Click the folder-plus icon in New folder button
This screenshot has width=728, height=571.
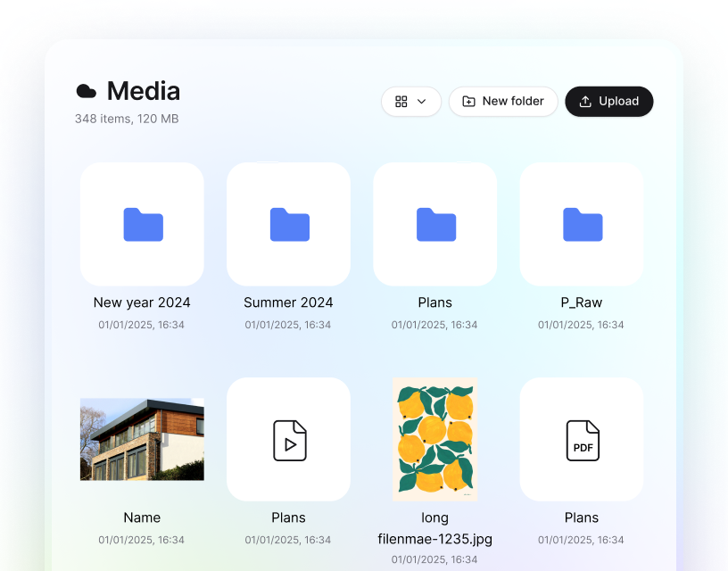[x=469, y=101]
